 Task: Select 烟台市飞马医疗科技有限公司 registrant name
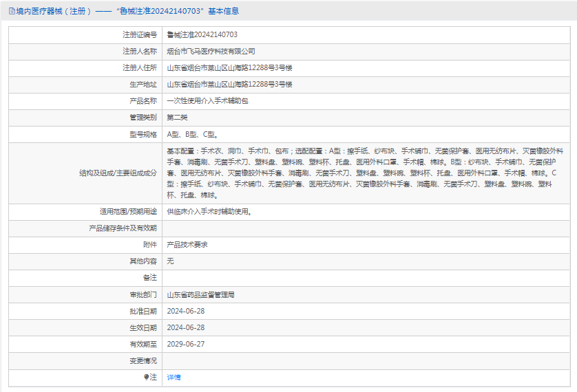[211, 51]
